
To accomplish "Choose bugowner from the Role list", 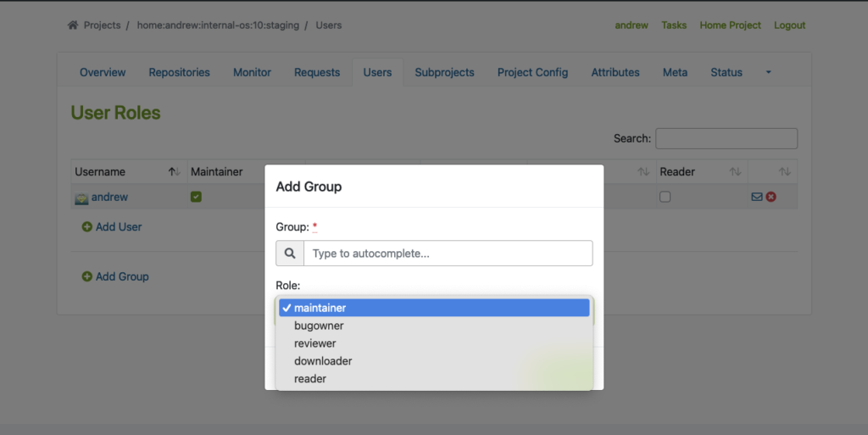I will 319,326.
